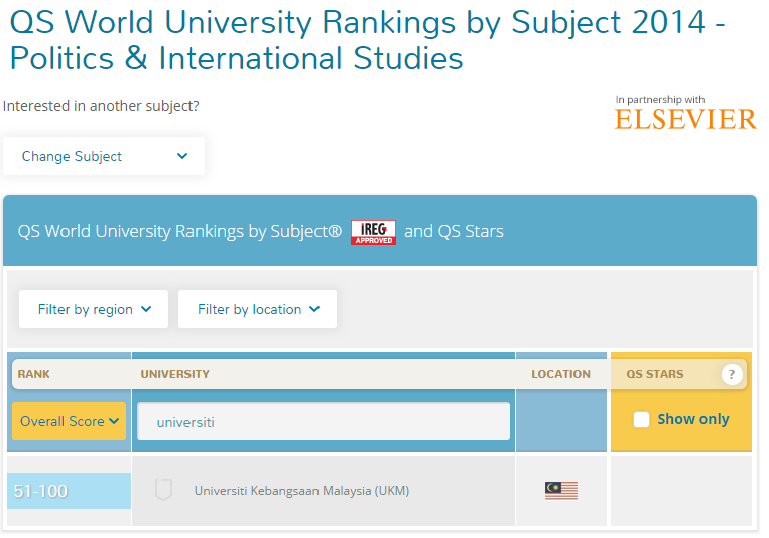
Task: Focus the university search field containing "universiti"
Action: tap(323, 422)
